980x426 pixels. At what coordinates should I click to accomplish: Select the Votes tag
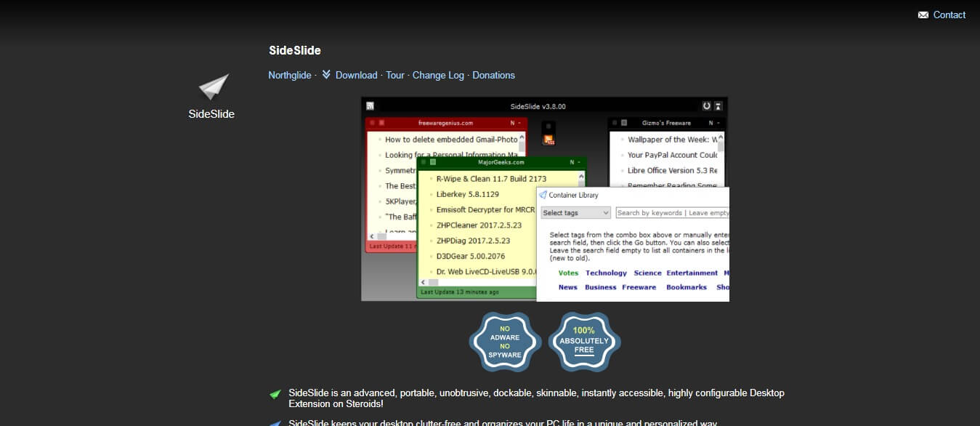(568, 273)
